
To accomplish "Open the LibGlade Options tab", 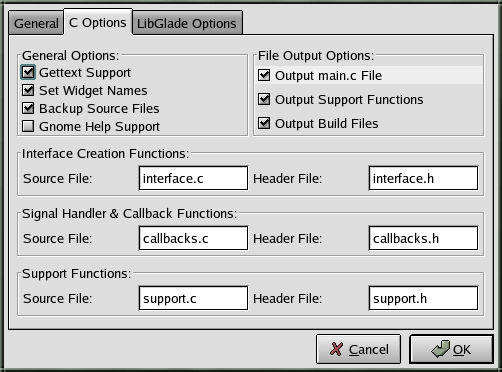I will (187, 23).
